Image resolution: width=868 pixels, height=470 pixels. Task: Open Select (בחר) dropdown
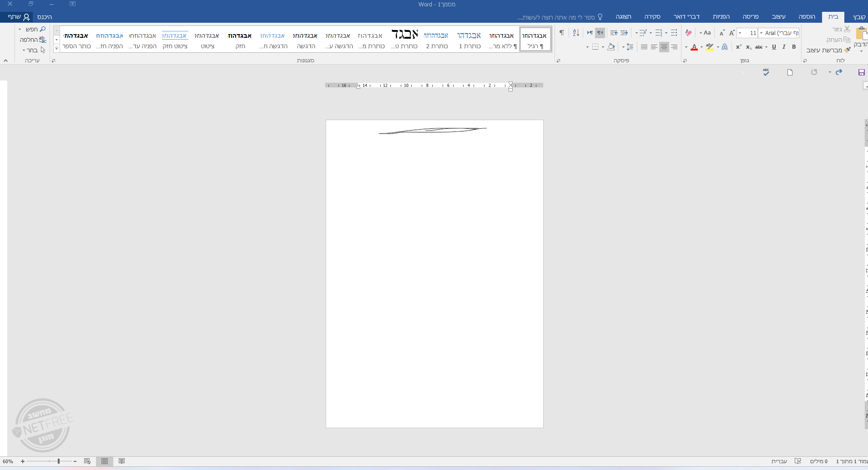pyautogui.click(x=34, y=50)
